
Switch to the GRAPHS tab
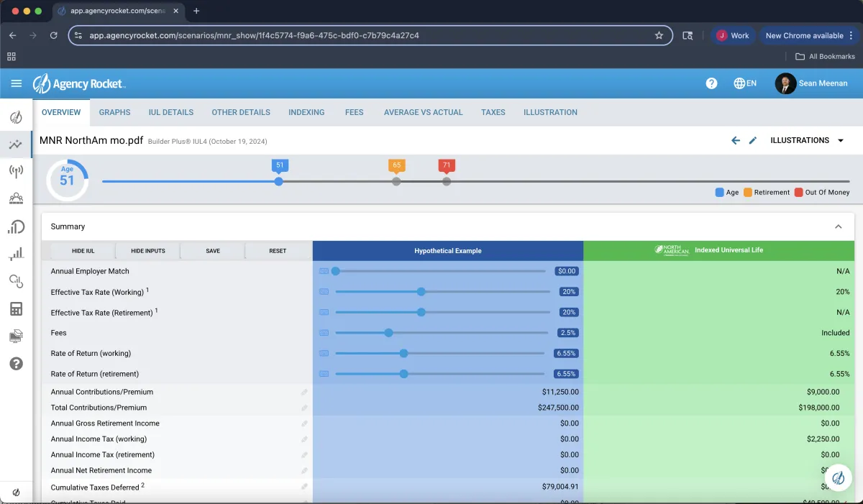tap(114, 112)
